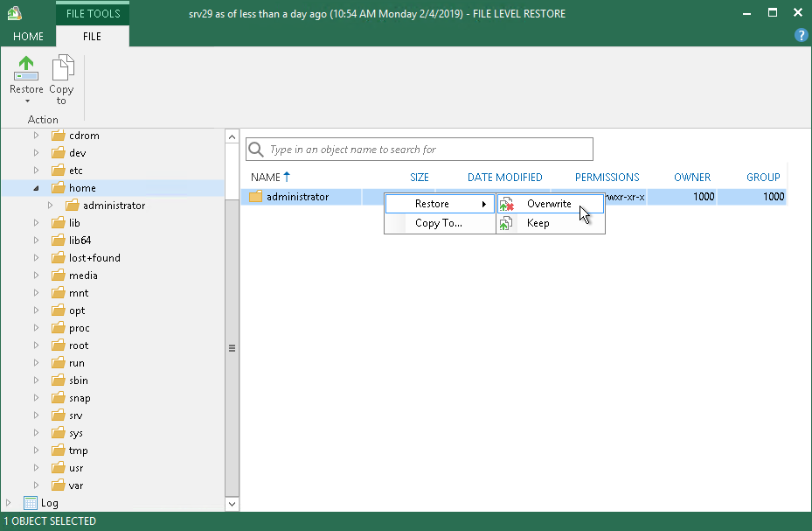Viewport: 812px width, 531px height.
Task: Click the usr folder icon in tree
Action: click(58, 468)
